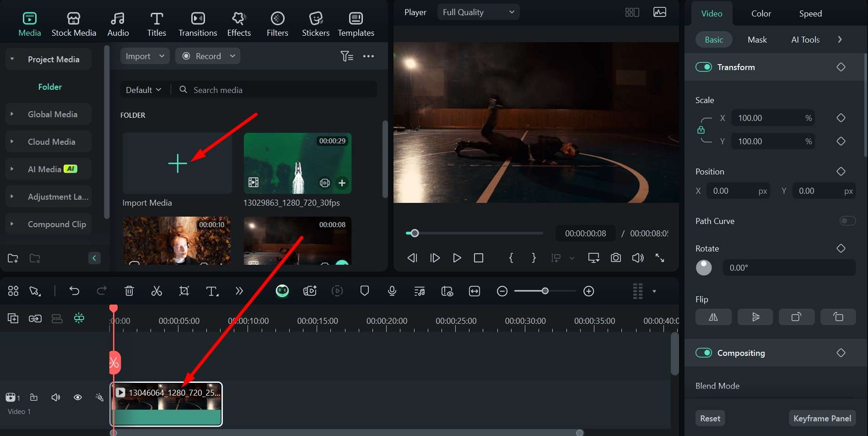Image resolution: width=868 pixels, height=436 pixels.
Task: Click the scissors split tool in toolbar
Action: click(x=156, y=291)
